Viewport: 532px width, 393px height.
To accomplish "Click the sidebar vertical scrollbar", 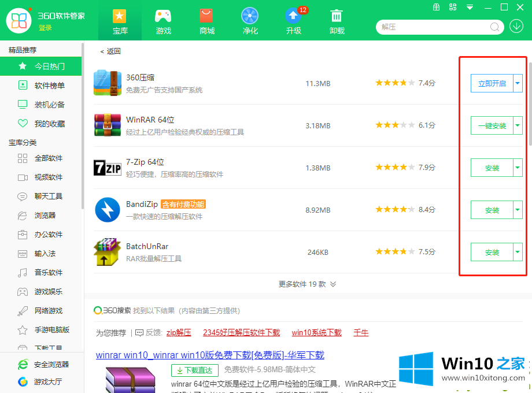I will [x=83, y=125].
